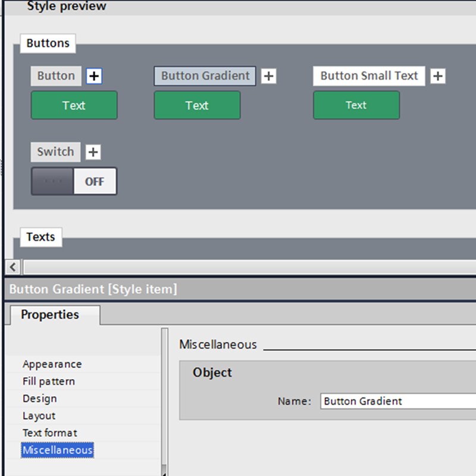Select Text format in the properties list
Image resolution: width=476 pixels, height=476 pixels.
pyautogui.click(x=50, y=433)
